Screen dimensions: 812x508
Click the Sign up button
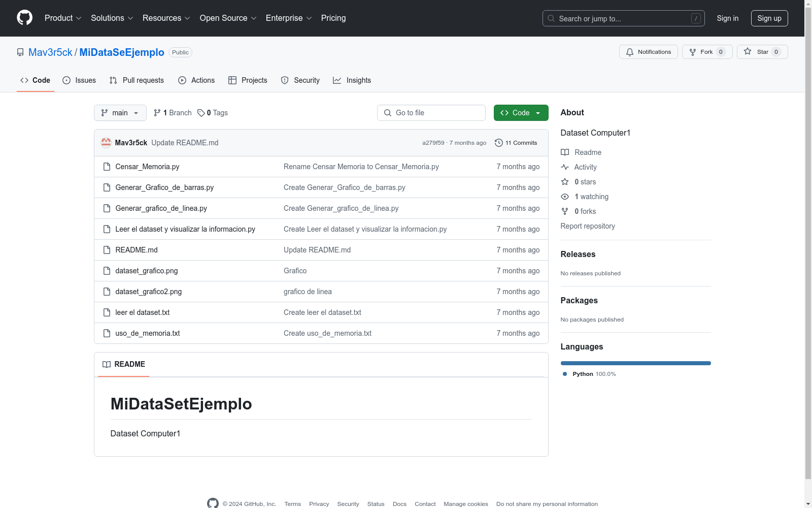[769, 18]
